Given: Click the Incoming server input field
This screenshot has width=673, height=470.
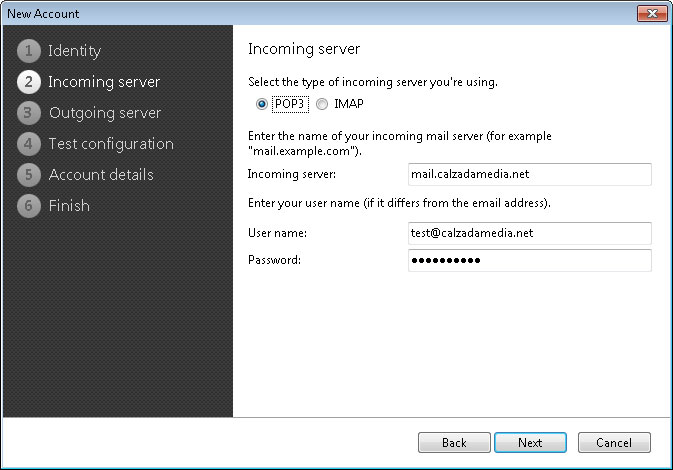Looking at the screenshot, I should [x=530, y=174].
